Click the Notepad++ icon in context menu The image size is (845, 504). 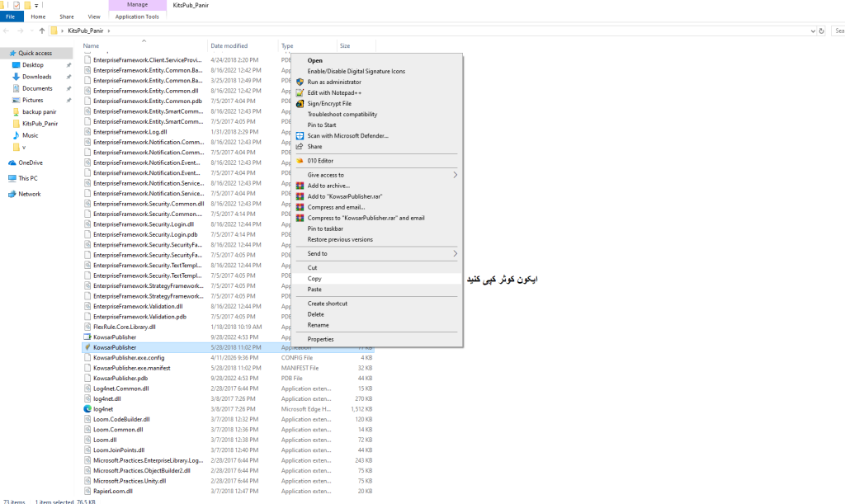(300, 92)
